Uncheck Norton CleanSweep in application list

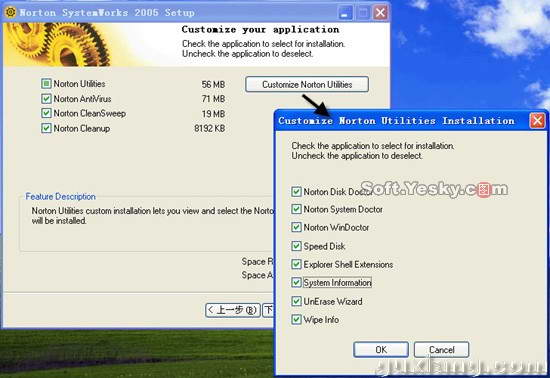(46, 113)
